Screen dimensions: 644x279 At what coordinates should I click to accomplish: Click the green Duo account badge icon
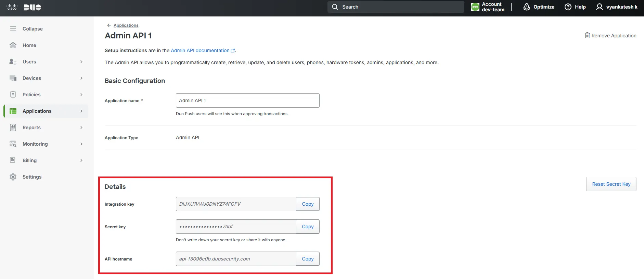tap(475, 7)
